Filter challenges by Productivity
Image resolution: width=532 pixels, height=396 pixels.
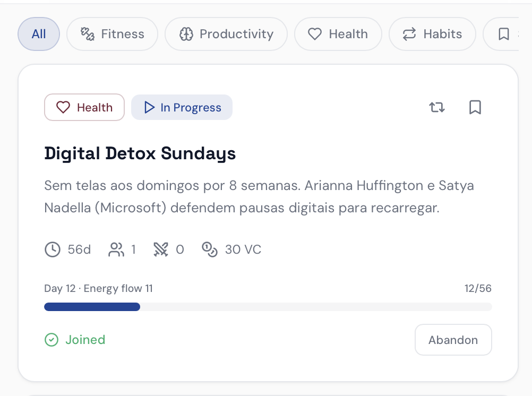pos(226,34)
